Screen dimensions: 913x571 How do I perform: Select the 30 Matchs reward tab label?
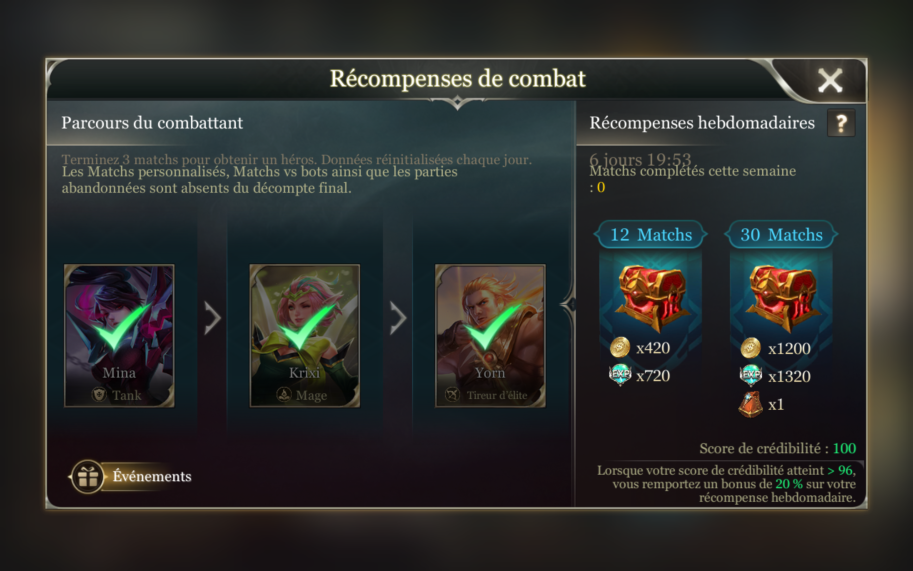click(781, 235)
